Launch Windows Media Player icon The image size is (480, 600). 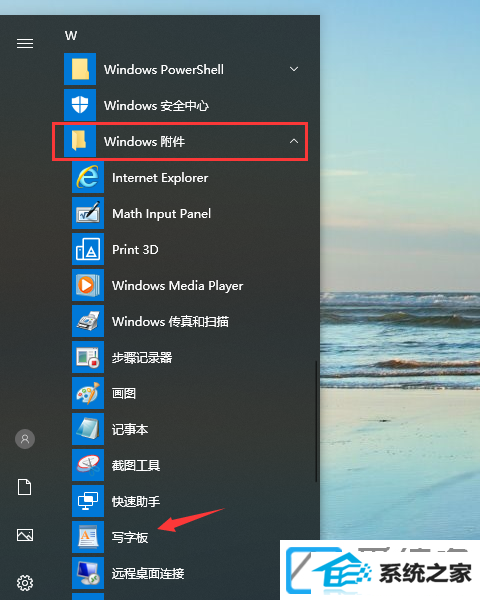click(88, 285)
